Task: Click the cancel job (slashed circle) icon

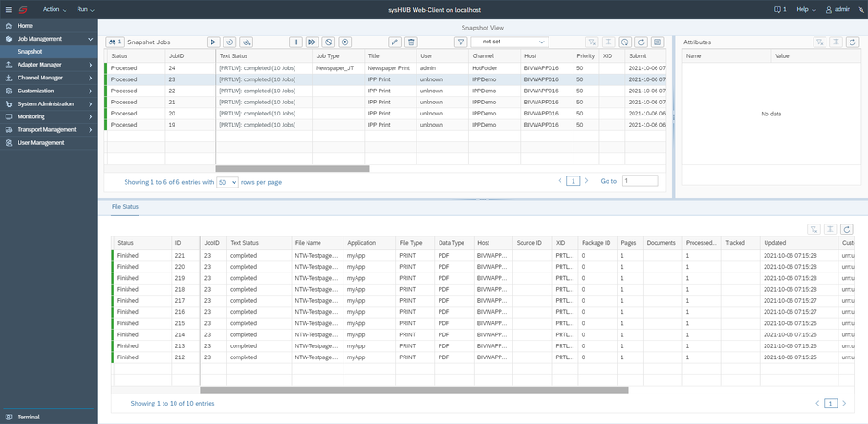Action: coord(328,42)
